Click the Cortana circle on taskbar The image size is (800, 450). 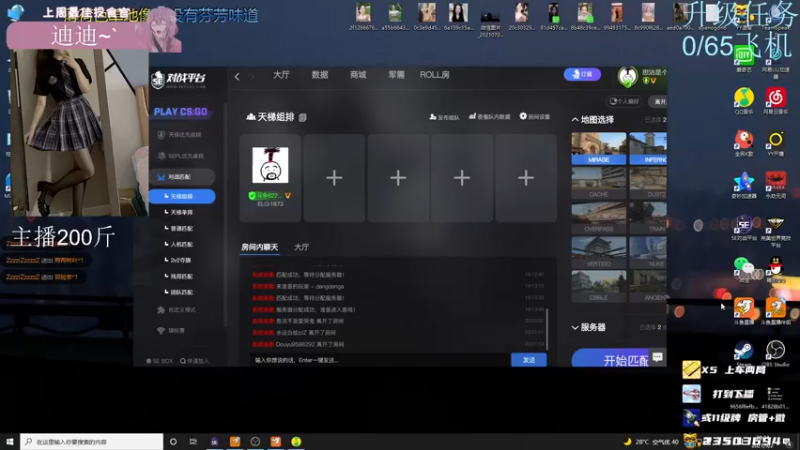pos(173,441)
